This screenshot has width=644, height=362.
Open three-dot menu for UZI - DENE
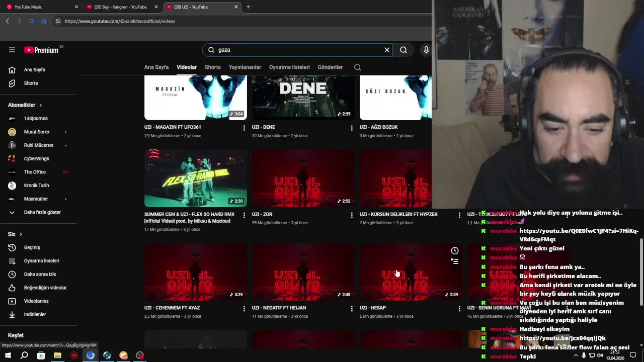(352, 128)
